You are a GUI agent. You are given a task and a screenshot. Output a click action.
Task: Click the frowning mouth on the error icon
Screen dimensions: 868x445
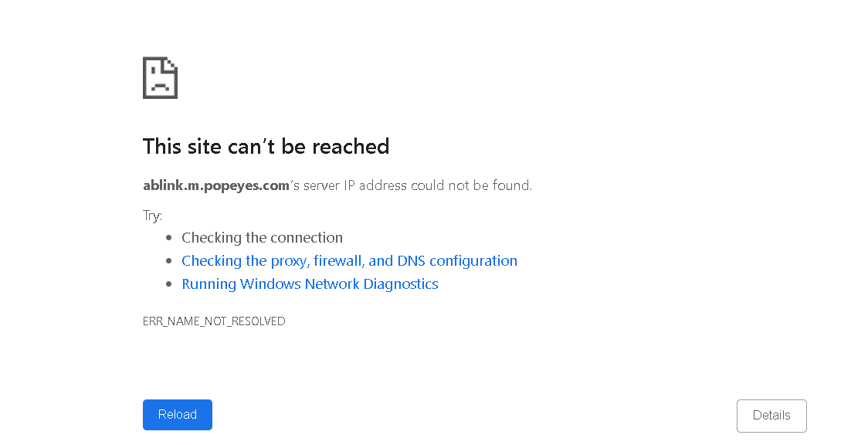160,86
